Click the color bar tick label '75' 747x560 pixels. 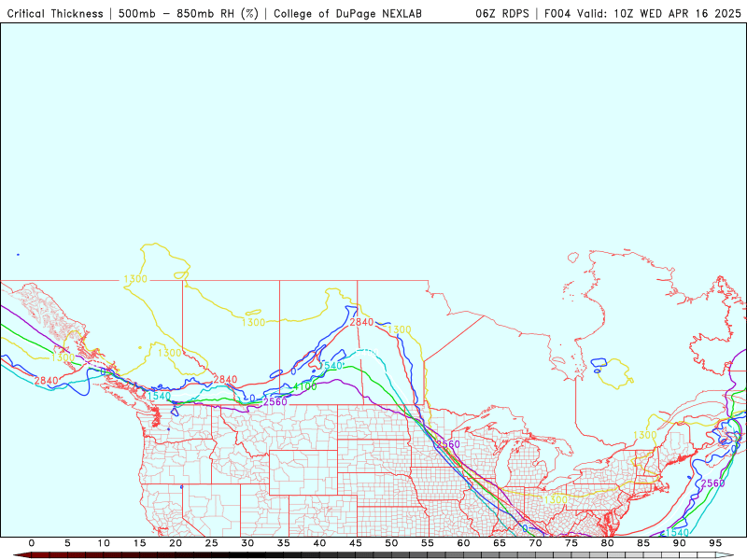571,543
